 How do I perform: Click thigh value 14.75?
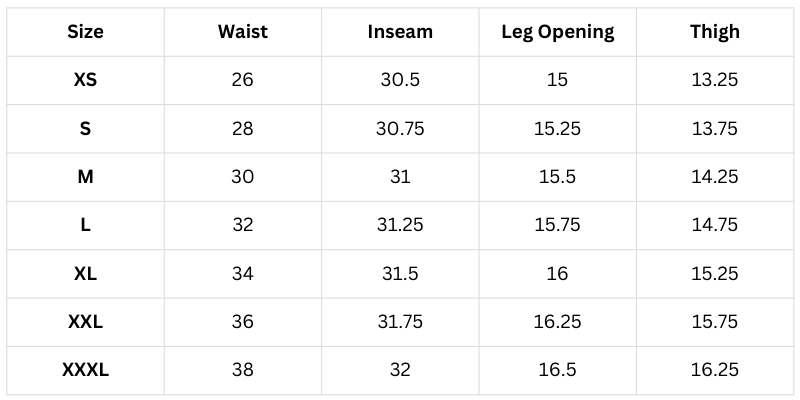[x=714, y=225]
